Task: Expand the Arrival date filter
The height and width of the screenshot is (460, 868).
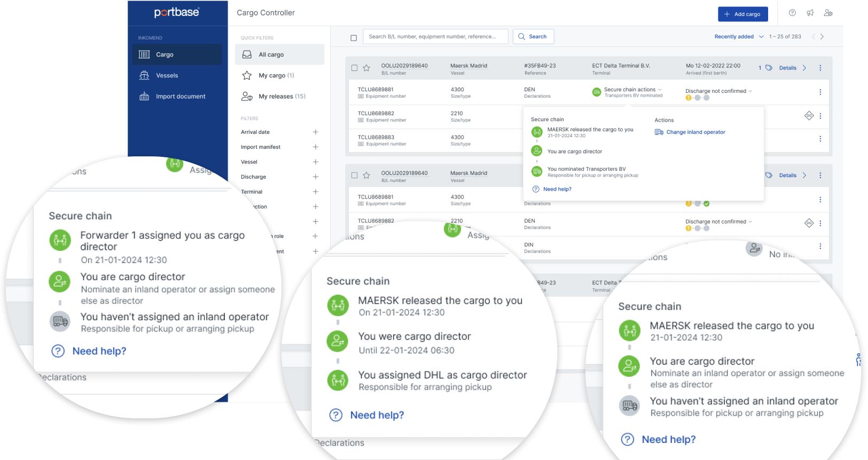Action: click(x=315, y=132)
